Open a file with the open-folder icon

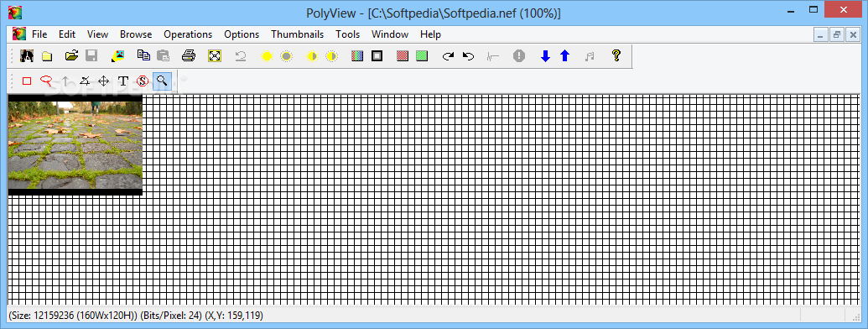coord(71,55)
